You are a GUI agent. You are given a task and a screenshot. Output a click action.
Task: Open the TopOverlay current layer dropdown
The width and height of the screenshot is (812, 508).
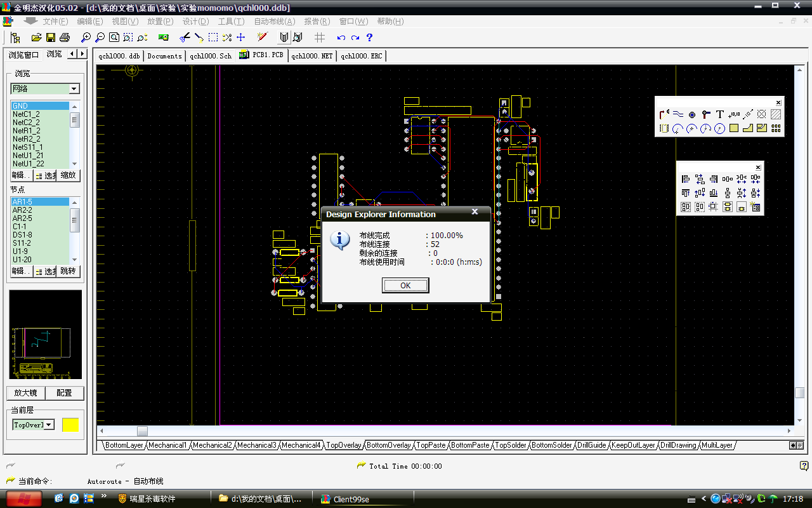click(49, 425)
